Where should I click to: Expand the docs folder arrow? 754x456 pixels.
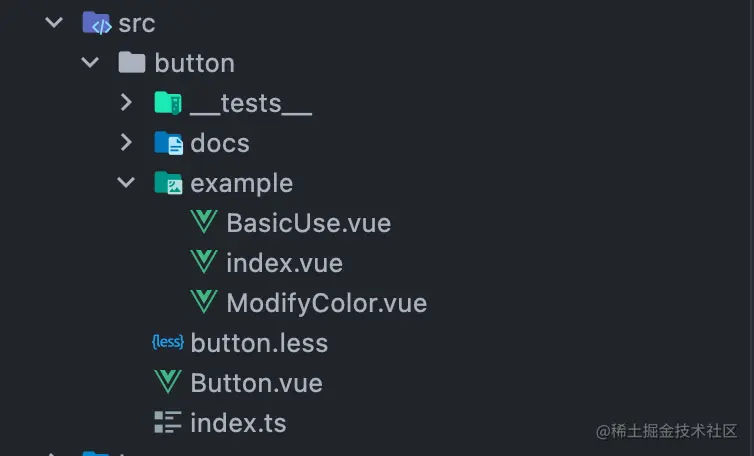(126, 142)
